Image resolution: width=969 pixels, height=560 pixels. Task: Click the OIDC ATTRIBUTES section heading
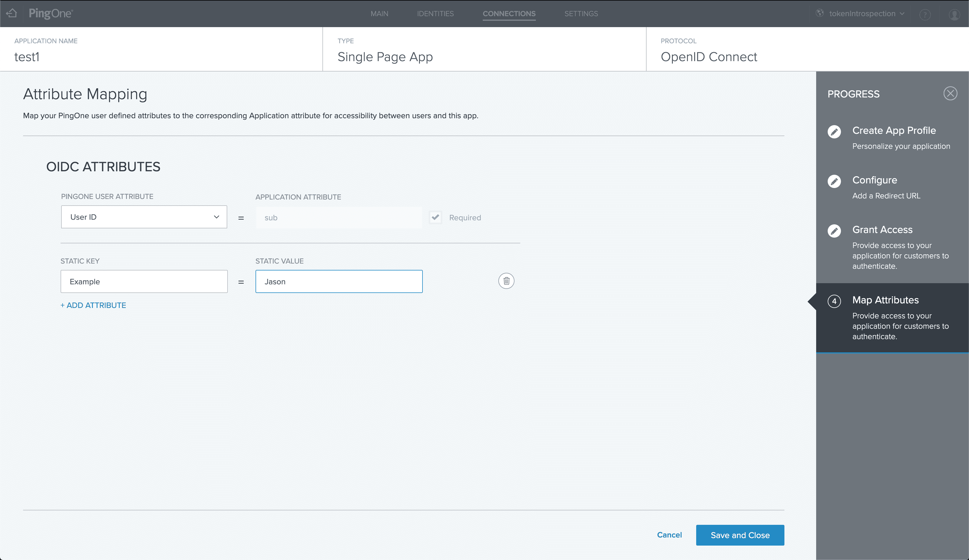click(103, 167)
